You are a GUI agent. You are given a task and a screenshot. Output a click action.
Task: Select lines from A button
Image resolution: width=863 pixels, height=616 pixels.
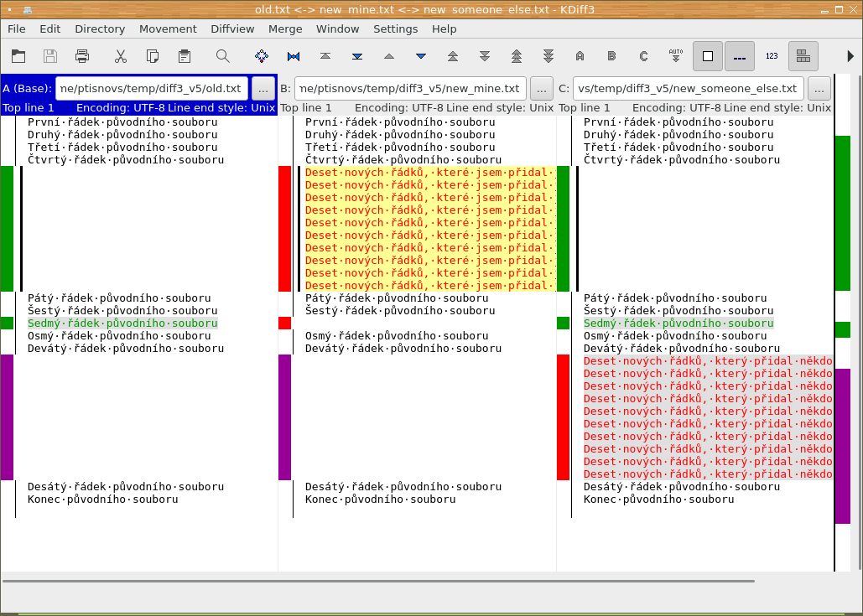tap(580, 56)
